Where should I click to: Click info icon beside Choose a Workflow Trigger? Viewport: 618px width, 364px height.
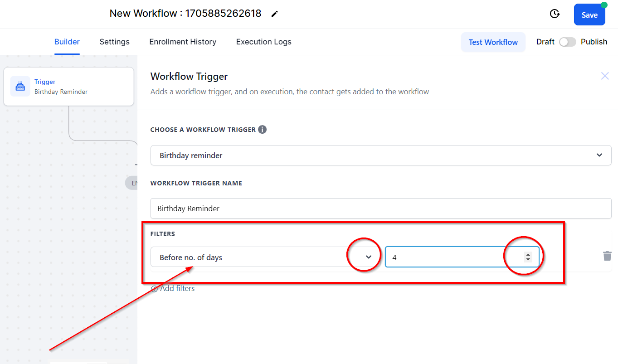(262, 130)
